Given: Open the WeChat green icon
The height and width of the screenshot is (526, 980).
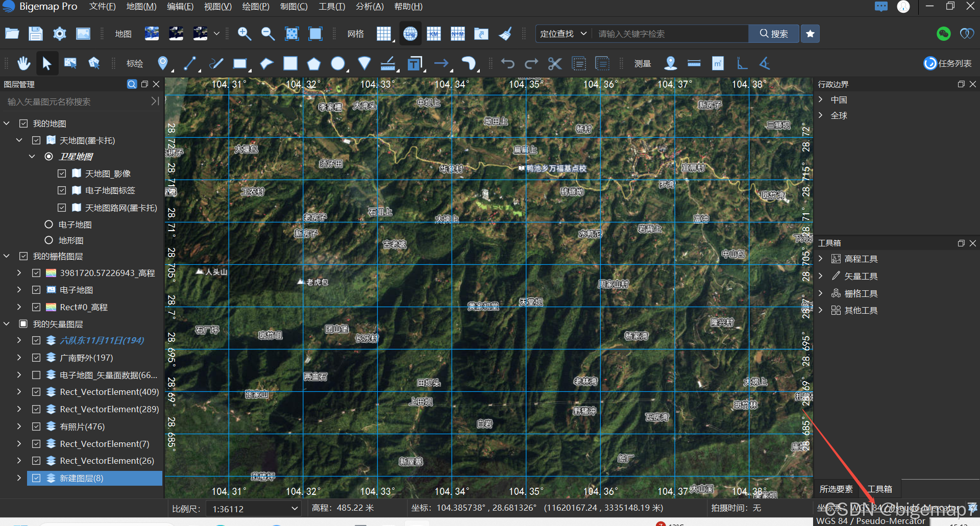Looking at the screenshot, I should [944, 34].
